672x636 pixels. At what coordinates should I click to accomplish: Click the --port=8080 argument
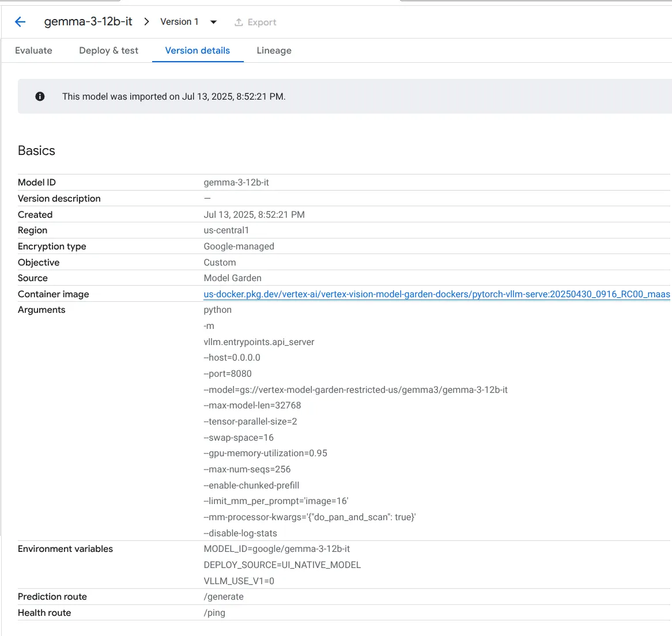[x=228, y=374]
